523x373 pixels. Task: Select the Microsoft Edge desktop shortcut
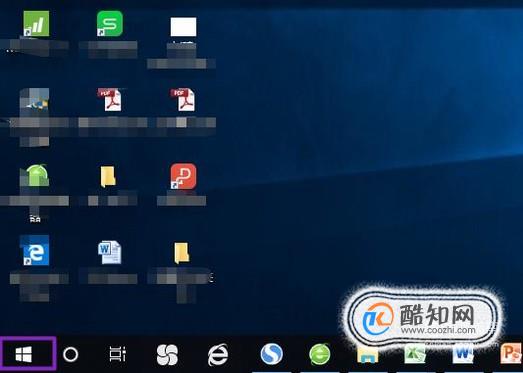(35, 250)
